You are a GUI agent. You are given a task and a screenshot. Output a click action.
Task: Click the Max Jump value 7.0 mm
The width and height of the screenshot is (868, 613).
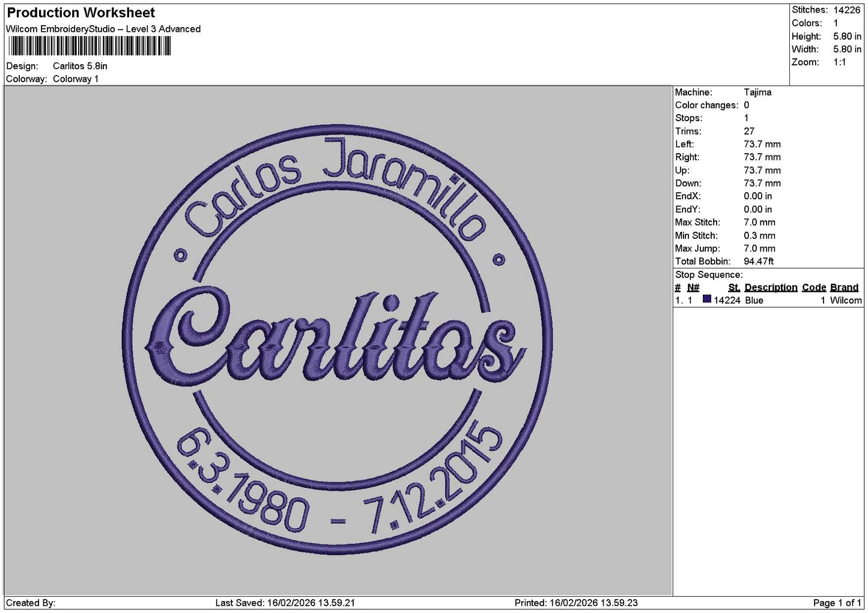point(759,249)
